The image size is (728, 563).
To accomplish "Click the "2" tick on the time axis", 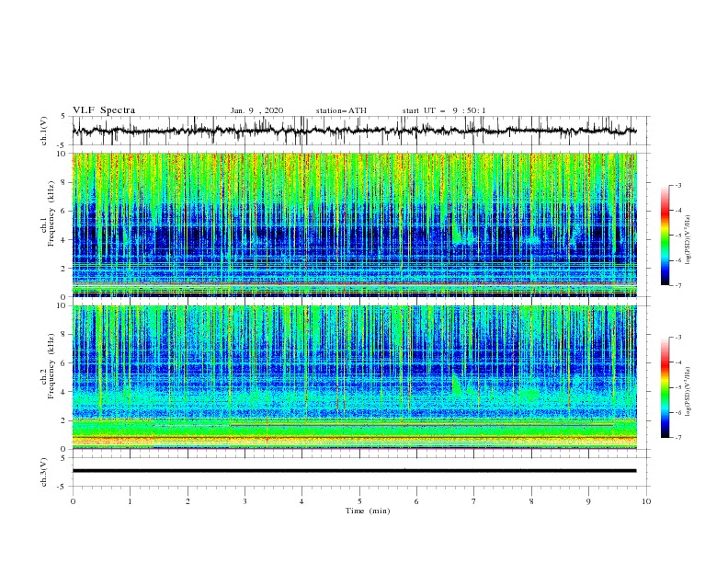I will pos(188,501).
